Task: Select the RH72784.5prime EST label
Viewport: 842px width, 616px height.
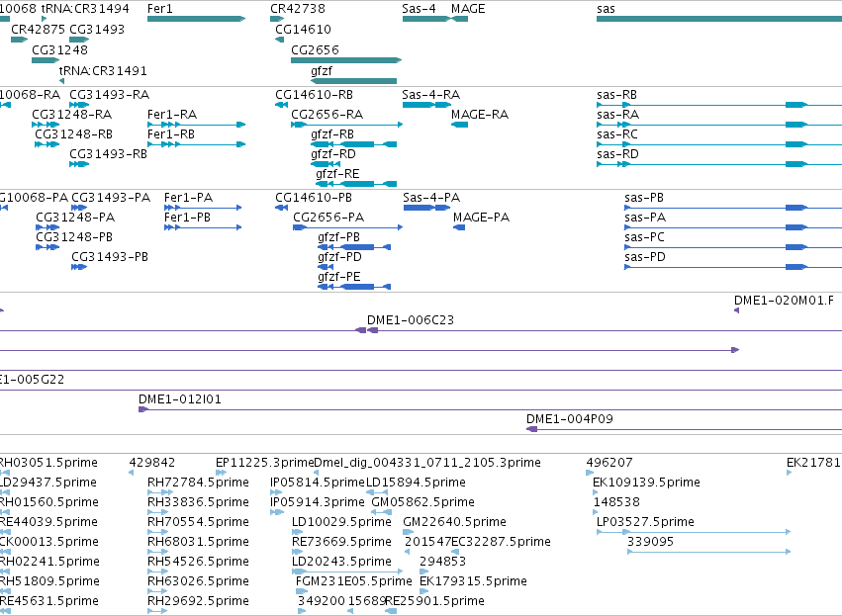Action: point(198,483)
